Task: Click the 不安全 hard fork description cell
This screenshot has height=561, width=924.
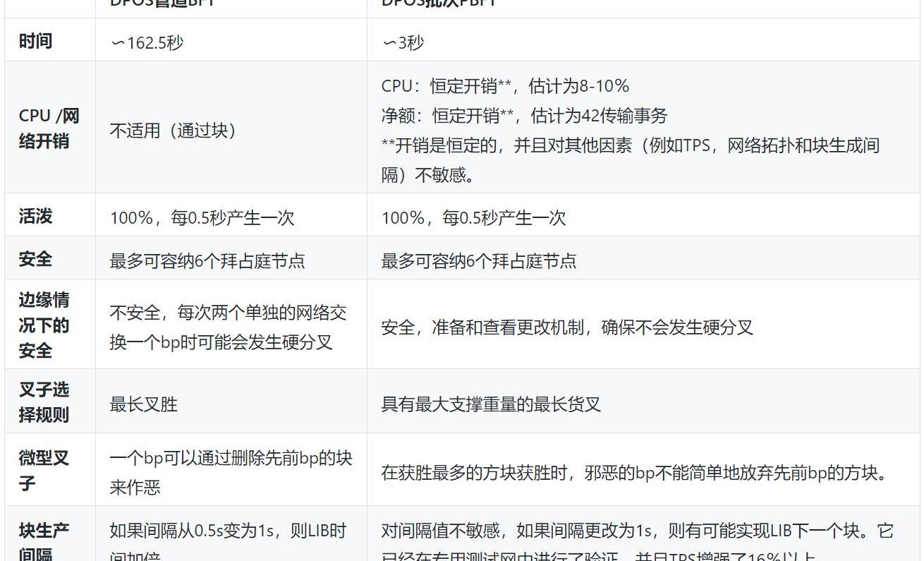Action: [x=228, y=327]
